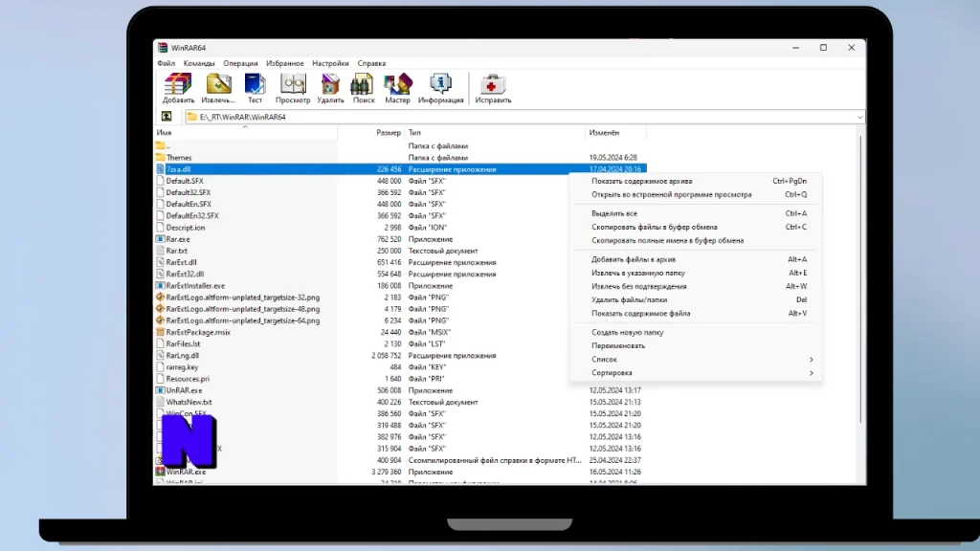Click the RarExtPackage.msix file icon
Image resolution: width=980 pixels, height=551 pixels.
160,332
